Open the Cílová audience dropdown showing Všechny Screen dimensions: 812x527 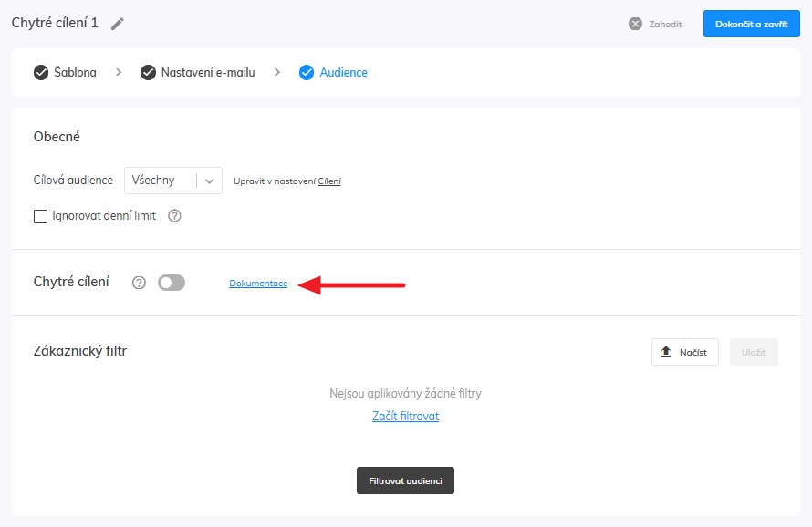coord(173,181)
